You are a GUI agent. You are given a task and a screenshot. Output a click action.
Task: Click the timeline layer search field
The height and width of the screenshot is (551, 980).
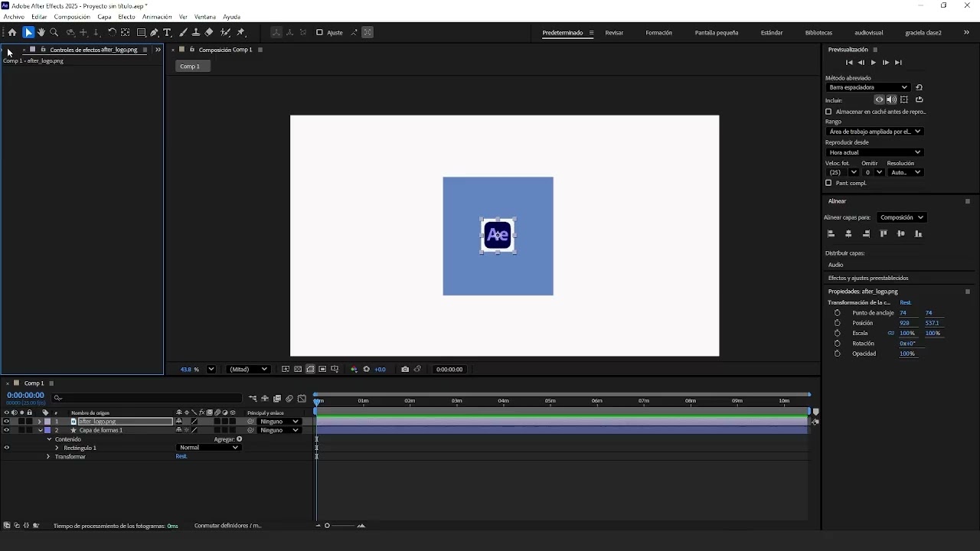coord(147,398)
